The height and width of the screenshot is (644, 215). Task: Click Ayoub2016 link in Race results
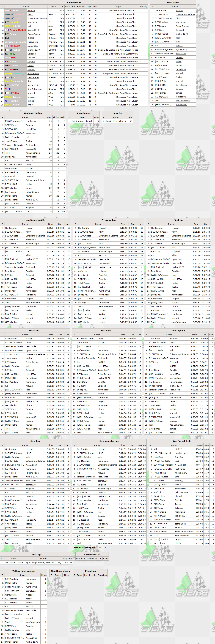click(x=33, y=30)
